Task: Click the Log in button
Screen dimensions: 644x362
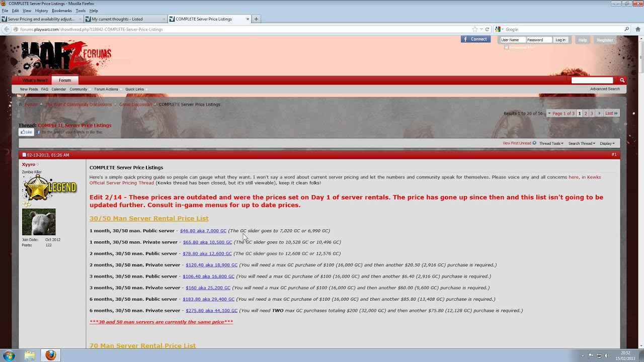Action: click(x=560, y=40)
